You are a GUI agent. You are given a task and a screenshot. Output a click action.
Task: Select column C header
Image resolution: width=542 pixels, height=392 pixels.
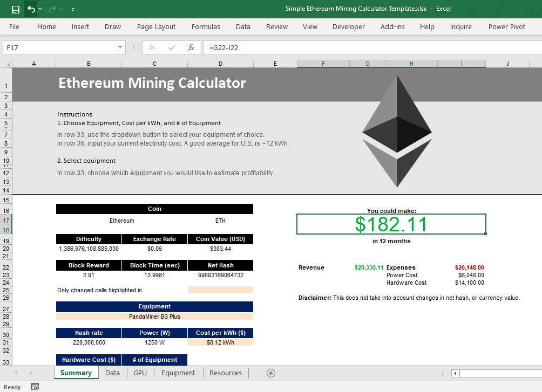(154, 64)
